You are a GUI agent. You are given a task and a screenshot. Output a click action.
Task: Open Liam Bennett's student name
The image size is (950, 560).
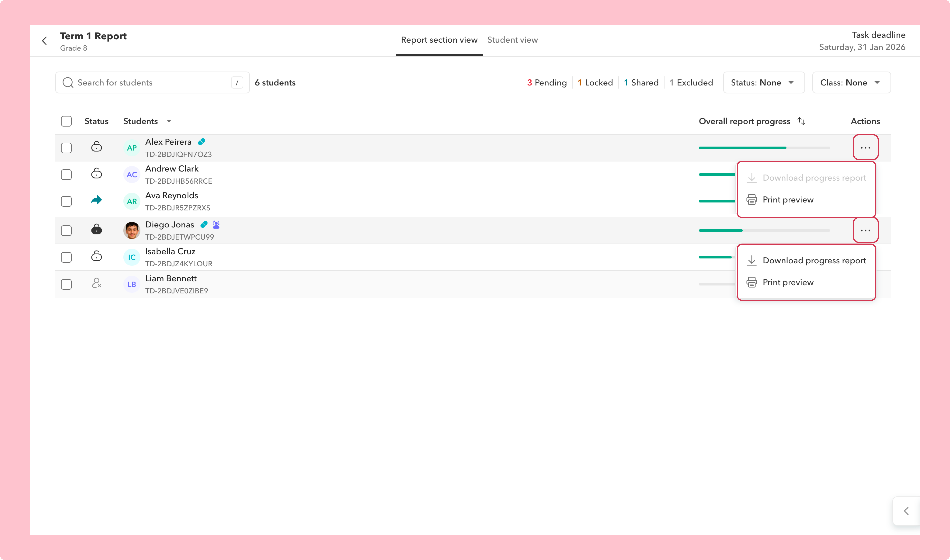click(171, 278)
